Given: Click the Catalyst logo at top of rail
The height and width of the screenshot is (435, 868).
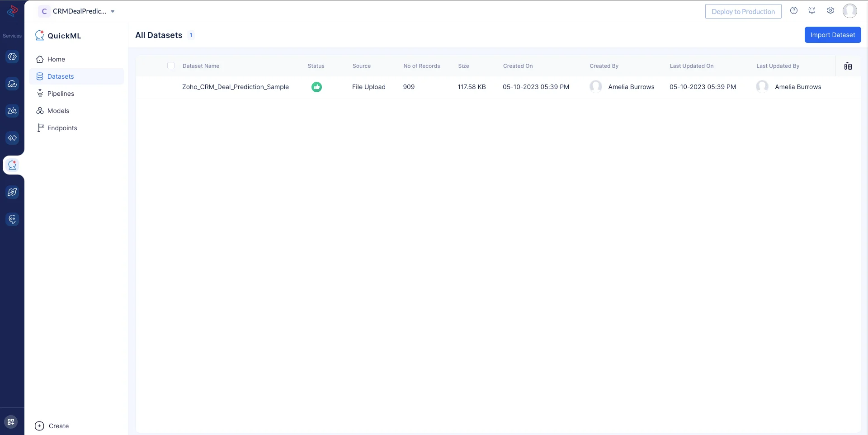Looking at the screenshot, I should coord(12,11).
